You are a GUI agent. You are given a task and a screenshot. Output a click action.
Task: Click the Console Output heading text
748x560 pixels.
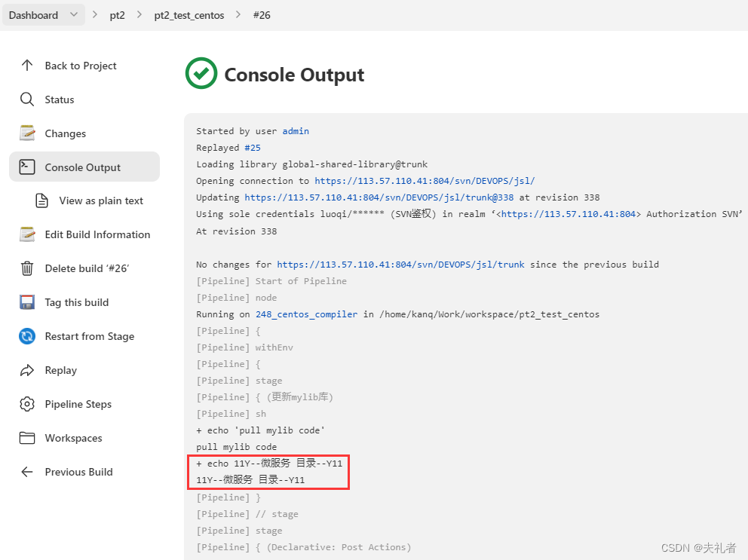[294, 75]
